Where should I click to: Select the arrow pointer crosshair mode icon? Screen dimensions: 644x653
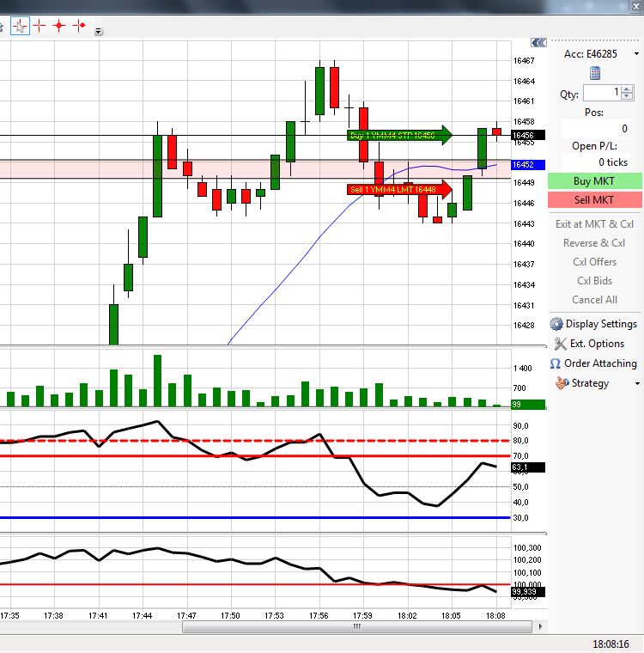click(x=20, y=27)
